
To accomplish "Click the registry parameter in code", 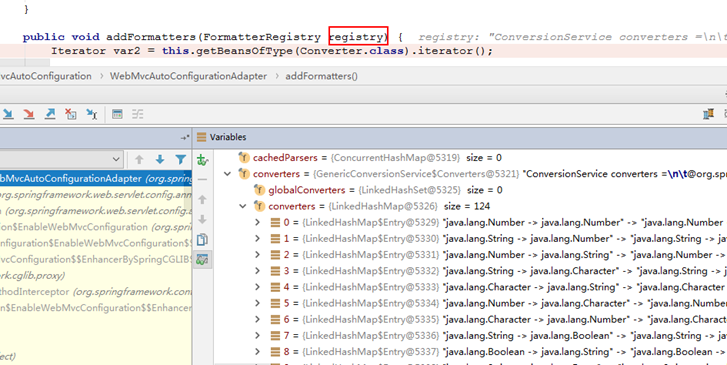I will click(x=356, y=37).
